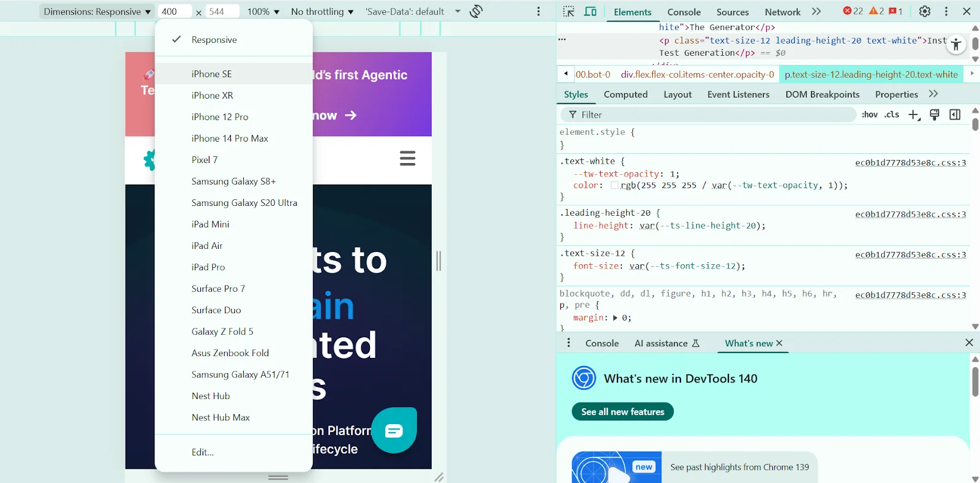This screenshot has width=980, height=483.
Task: Open Customize and control DevTools menu
Action: coord(946,11)
